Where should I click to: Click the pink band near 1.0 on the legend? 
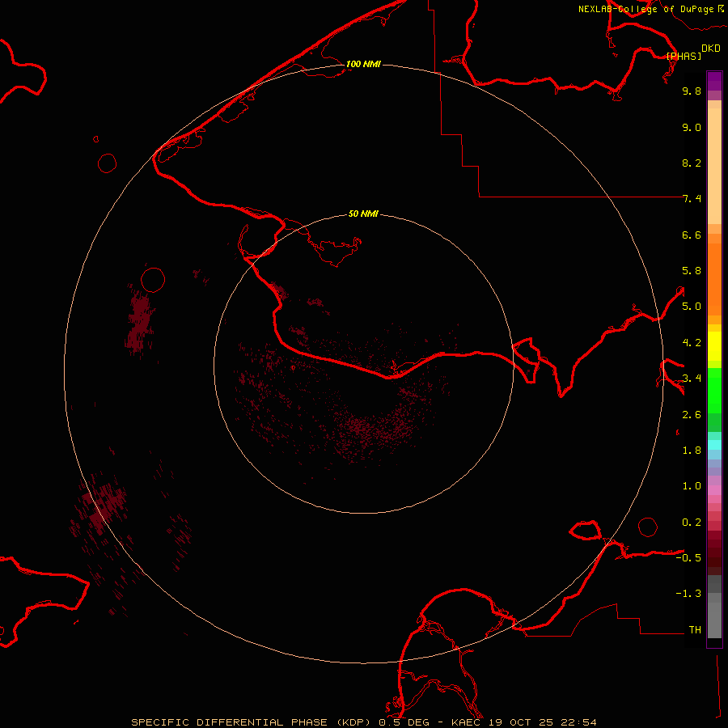713,488
